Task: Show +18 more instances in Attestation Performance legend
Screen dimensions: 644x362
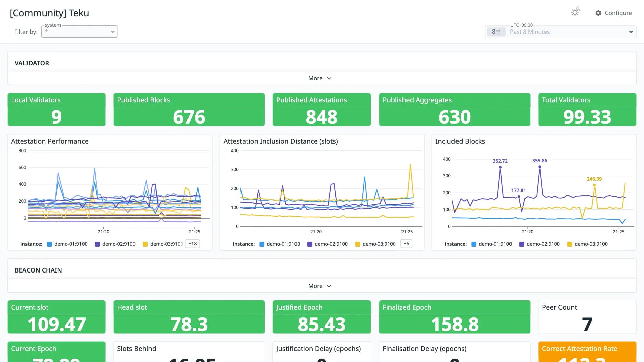Action: click(193, 244)
